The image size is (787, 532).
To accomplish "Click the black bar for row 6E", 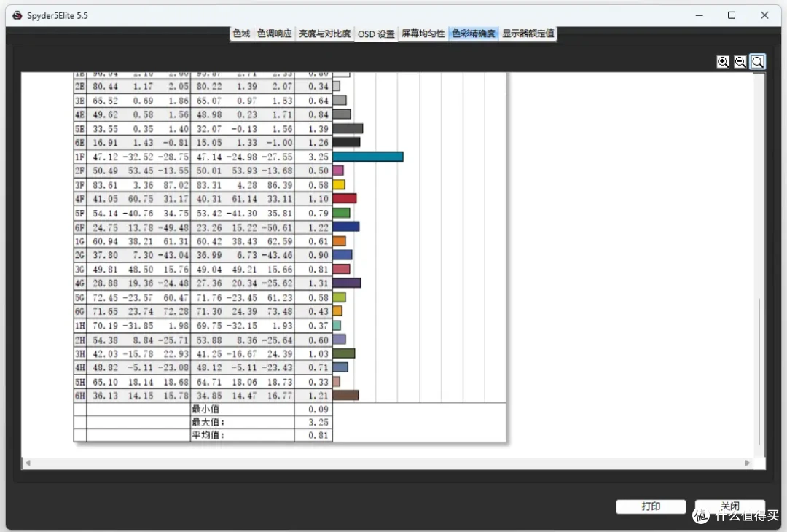I will tap(346, 143).
